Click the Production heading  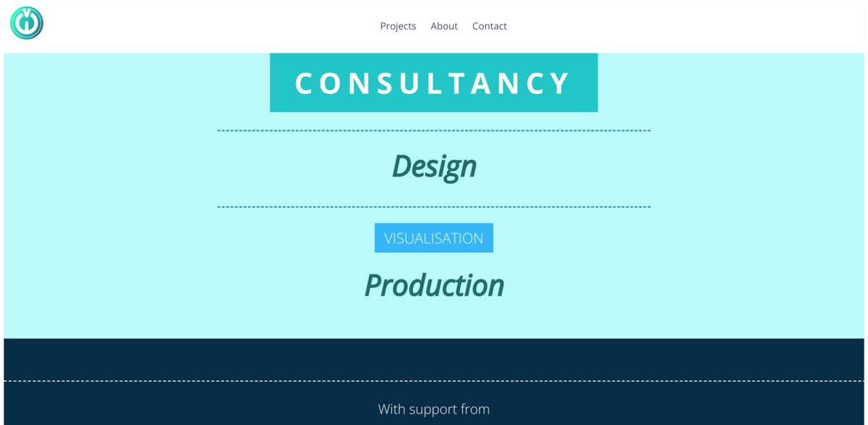pyautogui.click(x=434, y=285)
